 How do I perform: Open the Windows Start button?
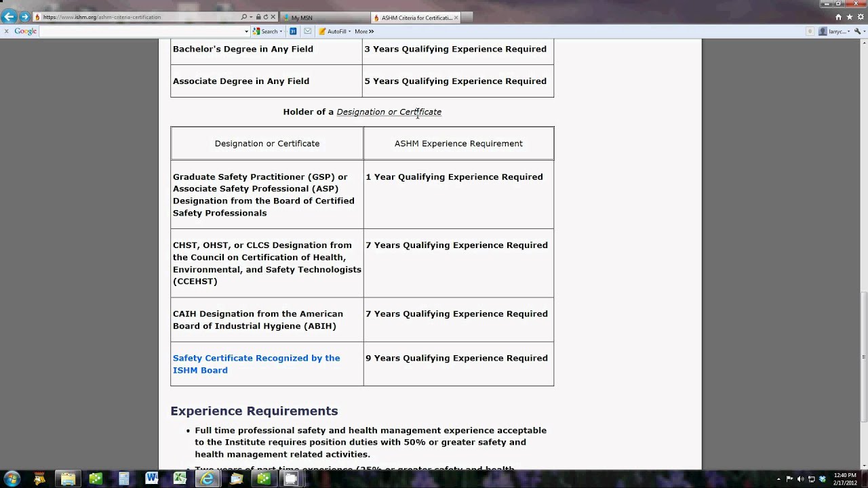[12, 479]
